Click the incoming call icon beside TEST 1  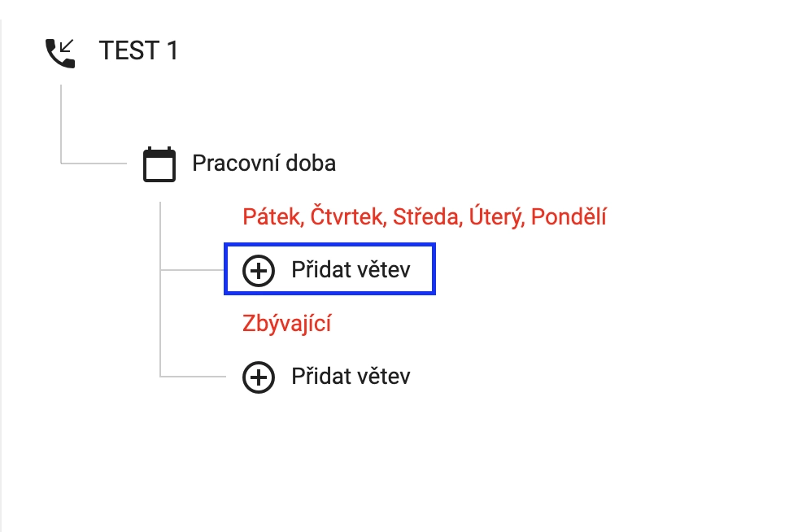tap(59, 50)
